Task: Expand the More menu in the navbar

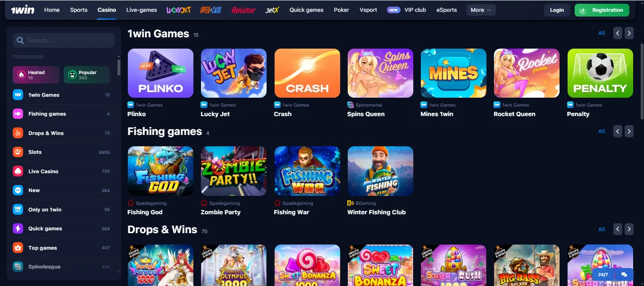Action: pyautogui.click(x=481, y=10)
